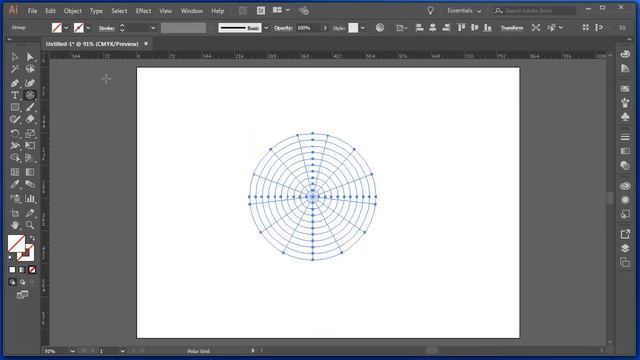This screenshot has width=640, height=360.
Task: Expand the Opacity slider arrow
Action: click(325, 28)
